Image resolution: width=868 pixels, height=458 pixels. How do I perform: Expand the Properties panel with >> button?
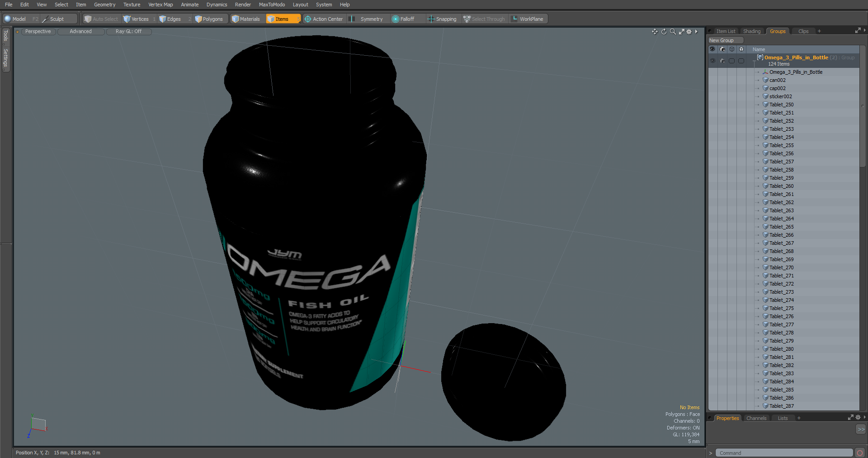(861, 429)
